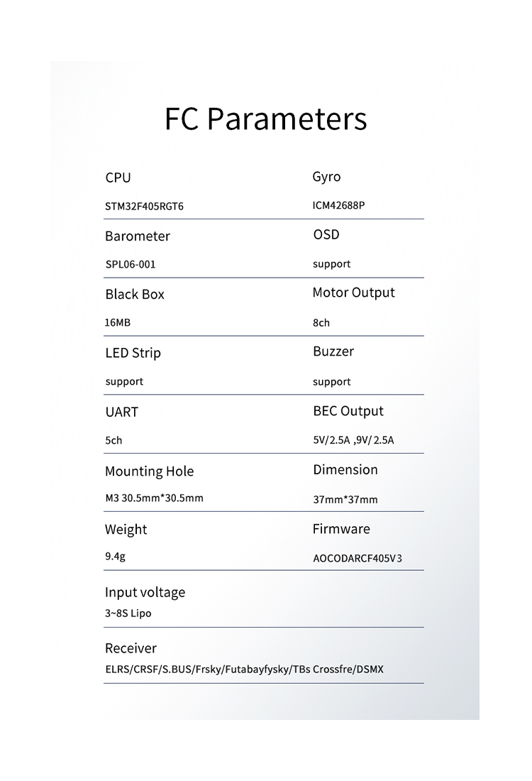Screen dimensions: 532x781
Task: Select the SPL06-001 barometer value
Action: (130, 264)
